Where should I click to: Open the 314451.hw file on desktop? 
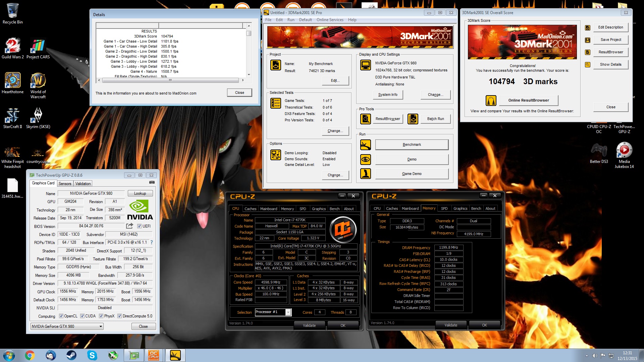point(12,189)
